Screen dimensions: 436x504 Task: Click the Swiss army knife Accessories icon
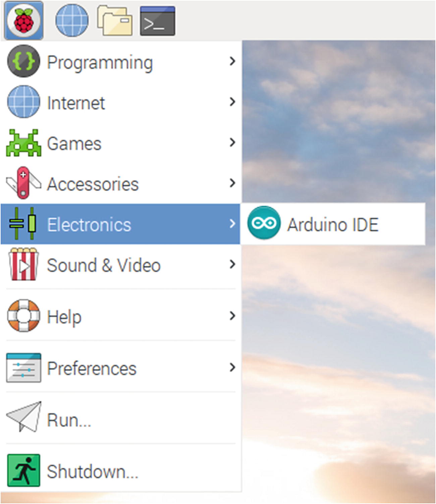click(23, 183)
